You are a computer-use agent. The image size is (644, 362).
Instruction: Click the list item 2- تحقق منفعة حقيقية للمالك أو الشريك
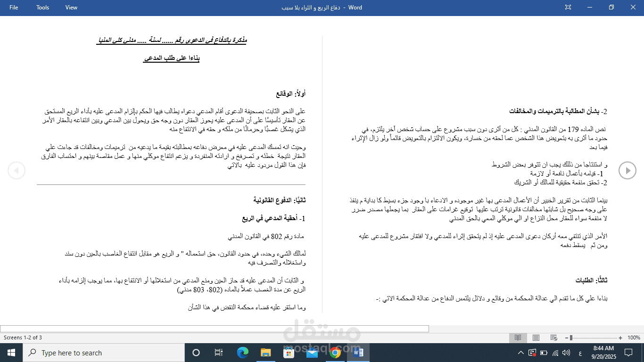pos(561,182)
